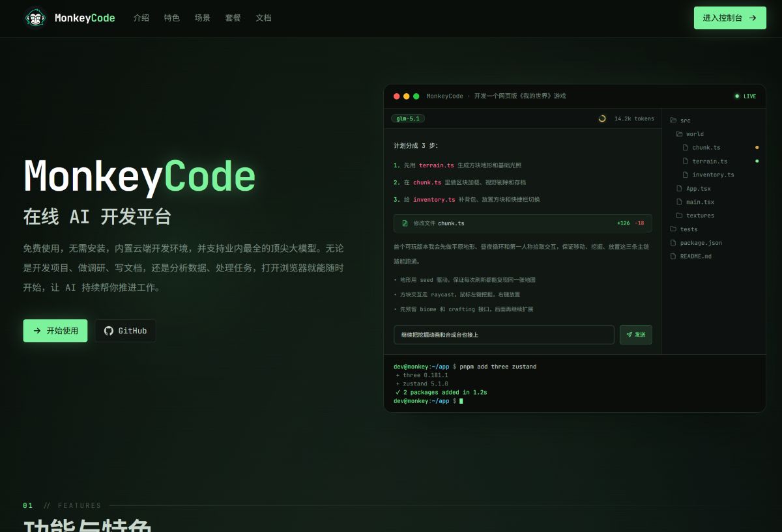
Task: Open chunk.ts in the file tree
Action: [706, 148]
